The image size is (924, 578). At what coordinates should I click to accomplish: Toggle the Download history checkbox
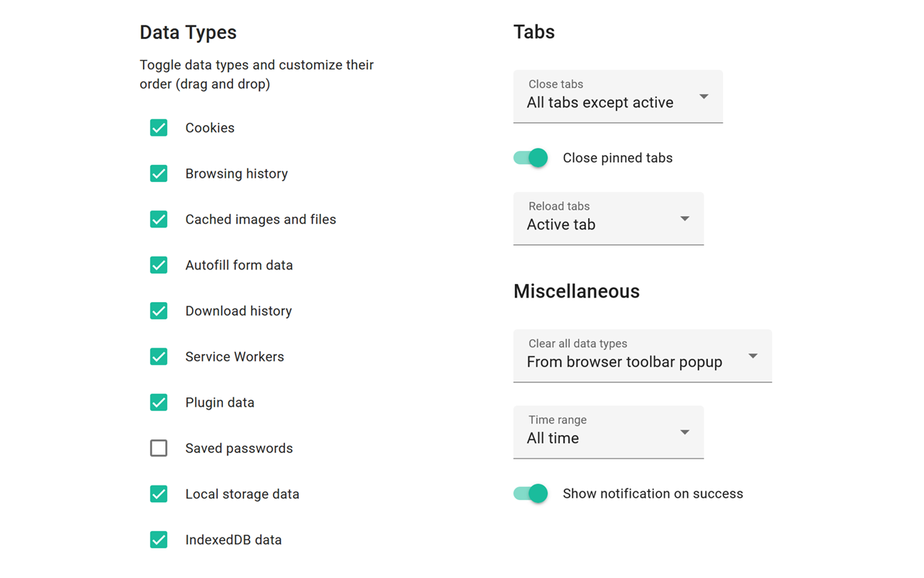click(159, 311)
